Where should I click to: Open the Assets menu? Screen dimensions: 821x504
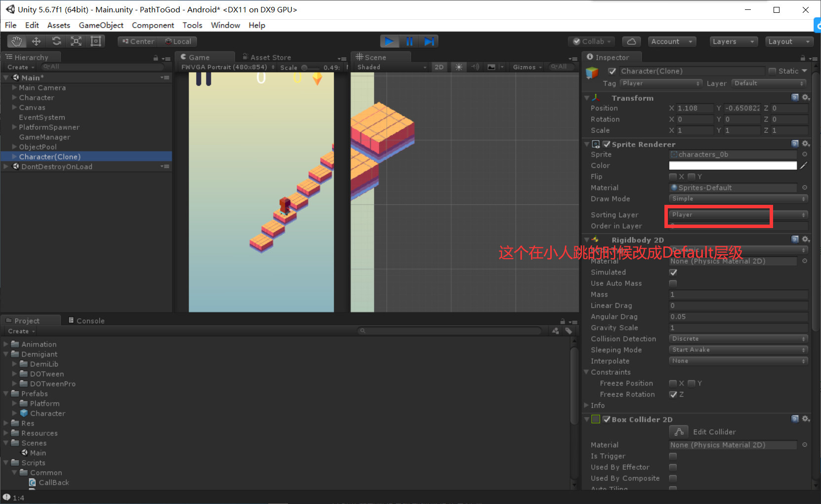[x=58, y=25]
